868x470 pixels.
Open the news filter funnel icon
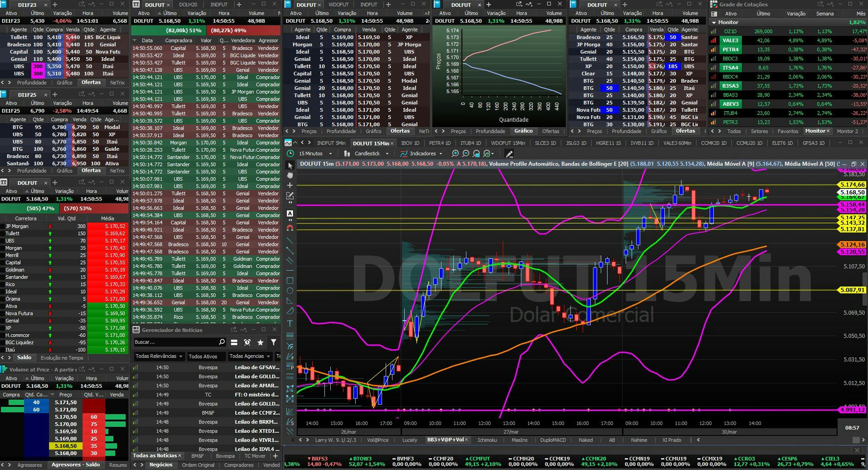pos(274,342)
